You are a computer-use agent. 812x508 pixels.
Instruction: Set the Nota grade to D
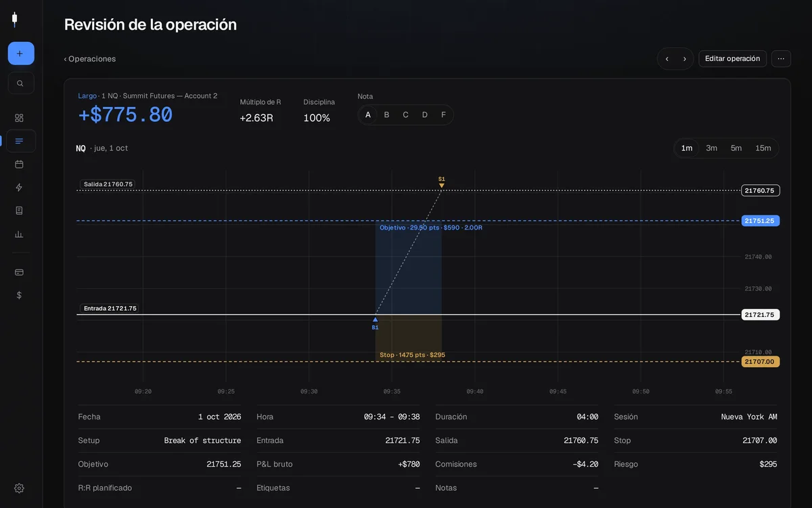(425, 115)
